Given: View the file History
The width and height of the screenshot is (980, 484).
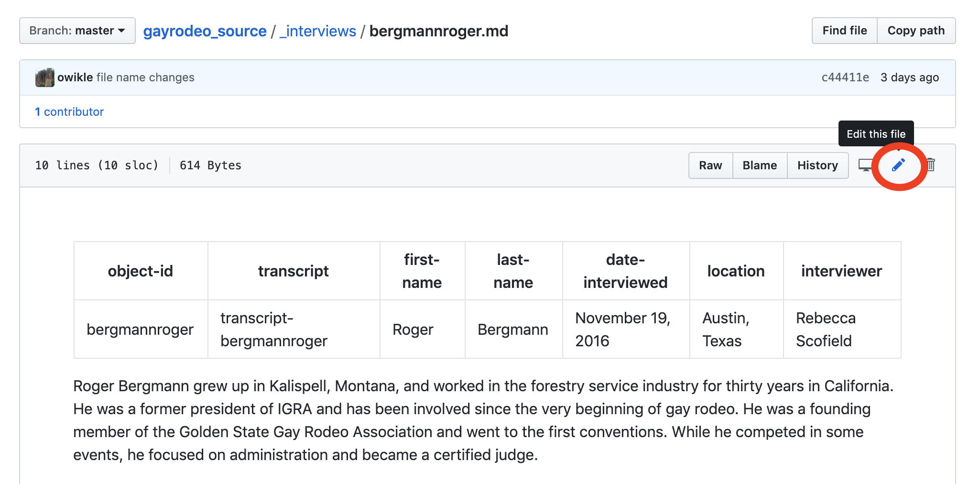Looking at the screenshot, I should (x=817, y=165).
